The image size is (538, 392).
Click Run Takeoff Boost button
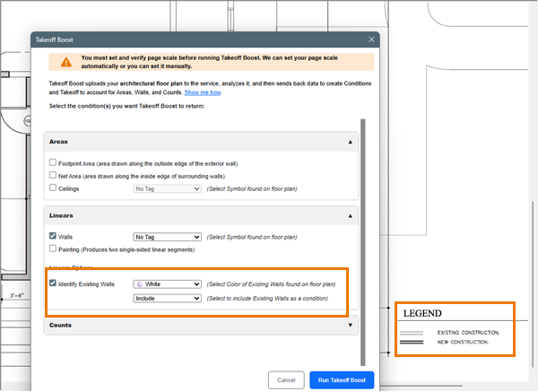tap(342, 380)
